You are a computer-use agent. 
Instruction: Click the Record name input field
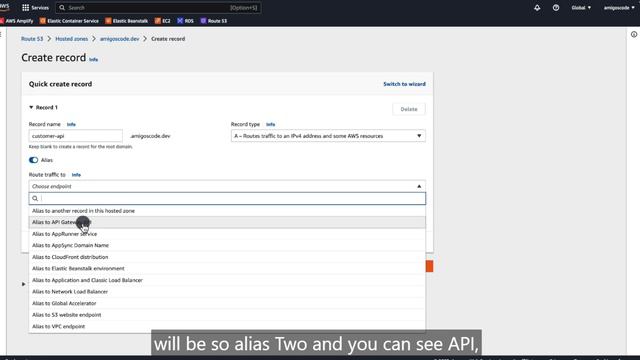(76, 136)
